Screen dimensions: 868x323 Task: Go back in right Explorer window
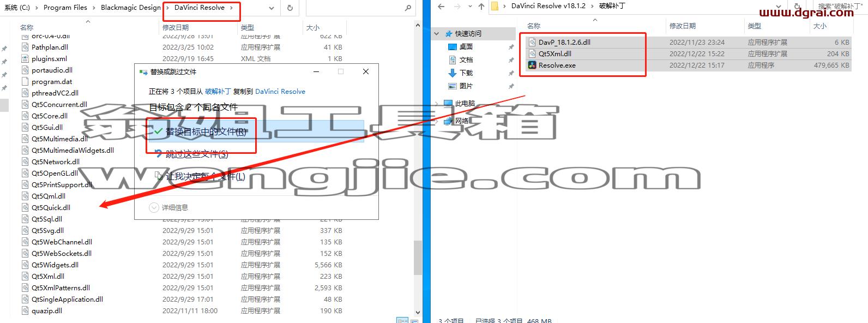click(x=441, y=7)
